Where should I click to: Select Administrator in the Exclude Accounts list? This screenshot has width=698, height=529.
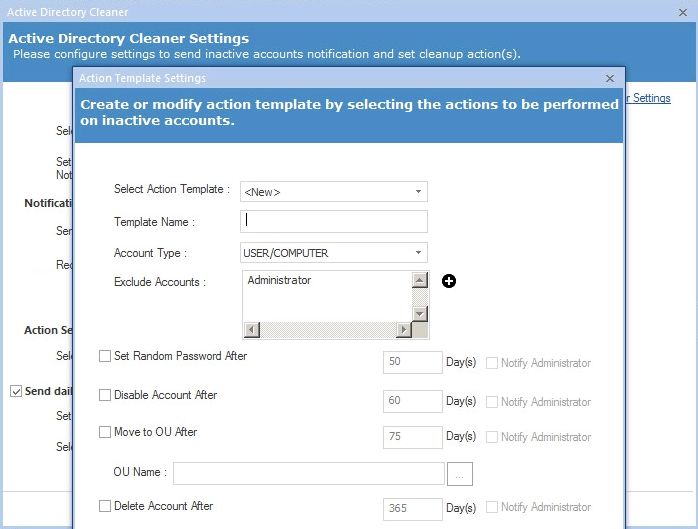point(279,280)
